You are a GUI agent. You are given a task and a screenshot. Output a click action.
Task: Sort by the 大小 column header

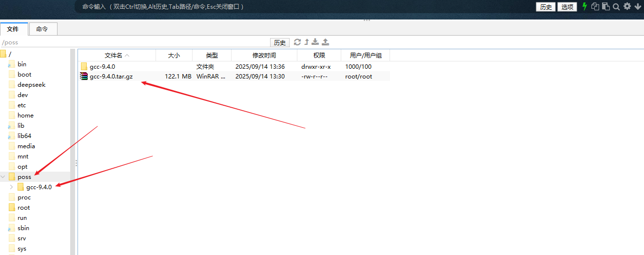[174, 56]
